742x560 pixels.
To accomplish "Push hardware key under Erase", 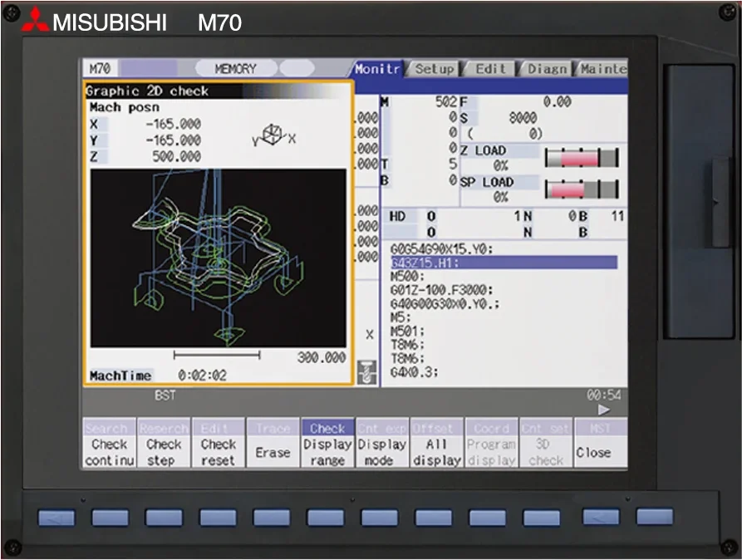I will tap(272, 518).
